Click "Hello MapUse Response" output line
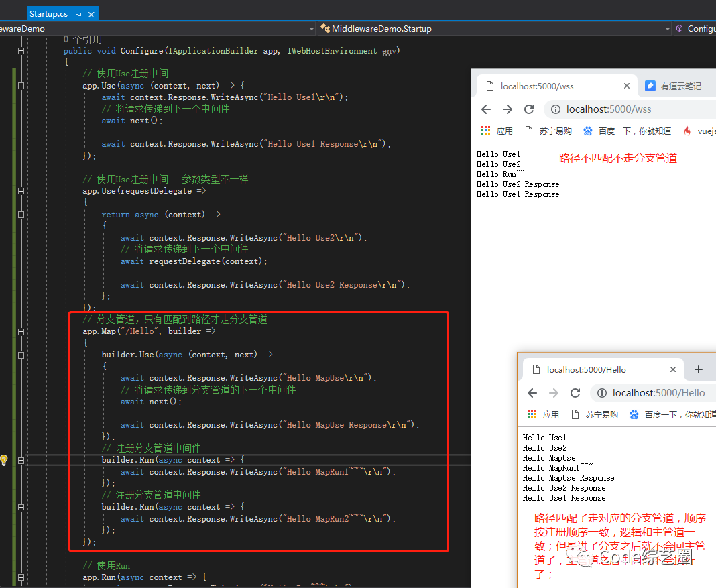The image size is (716, 588). pyautogui.click(x=569, y=478)
